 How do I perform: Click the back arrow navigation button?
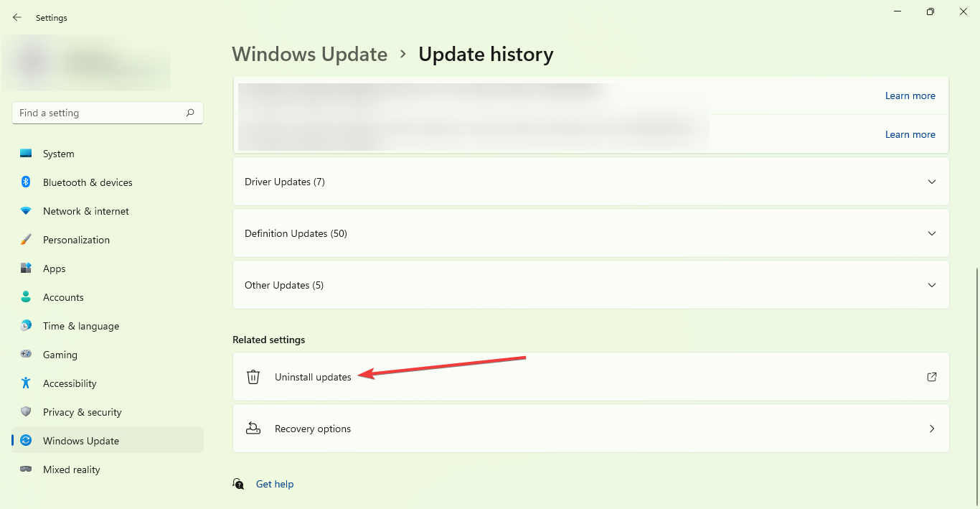coord(17,17)
